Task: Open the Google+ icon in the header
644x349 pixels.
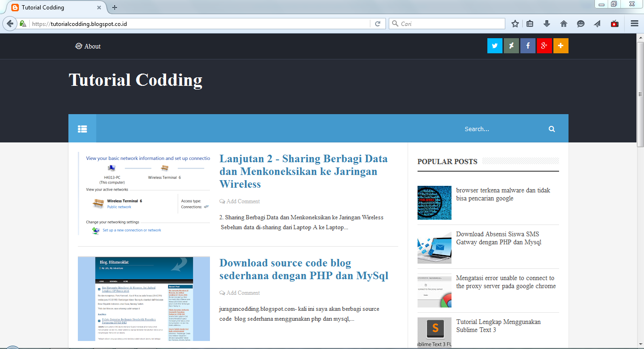Action: 544,46
